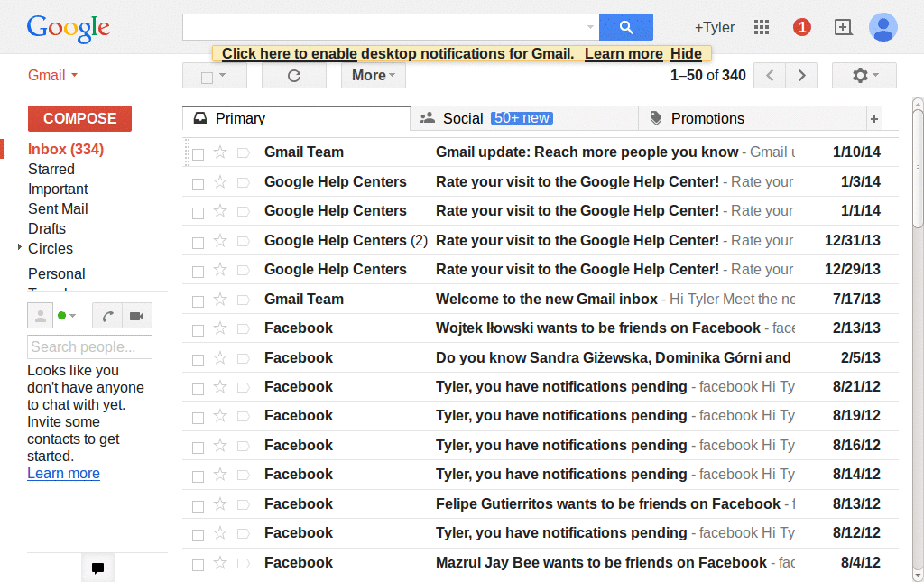Viewport: 924px width, 582px height.
Task: Tick checkbox for Google Help Centers 12/29/13
Action: [198, 272]
